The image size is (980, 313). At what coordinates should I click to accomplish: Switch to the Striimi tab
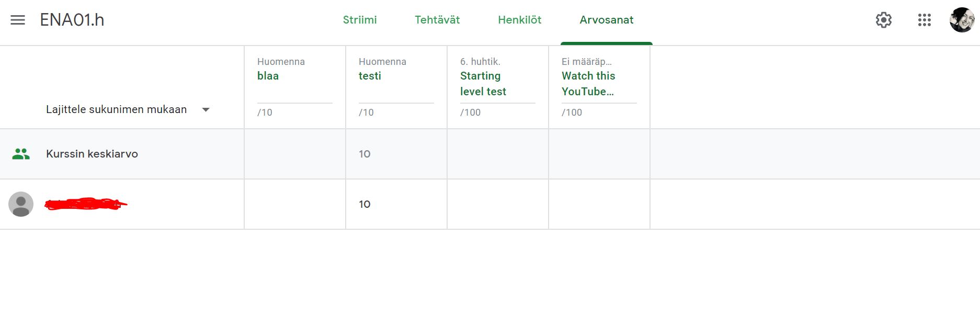tap(360, 20)
